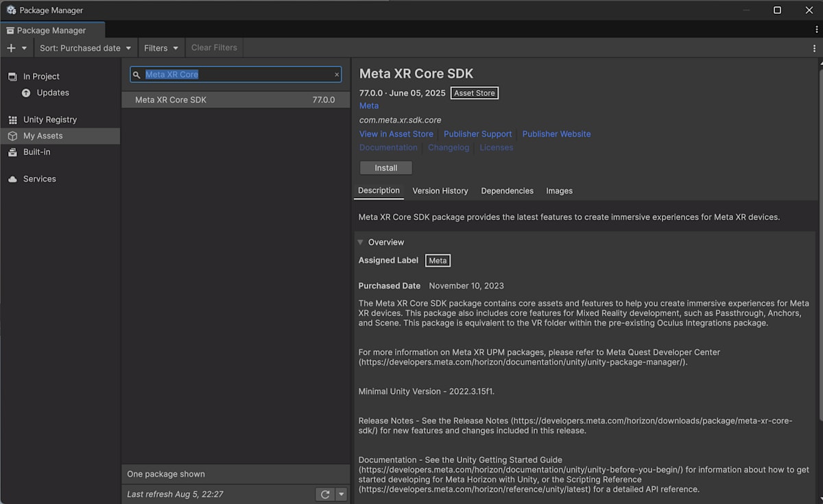Click the Documentation link
Viewport: 823px width, 504px height.
(388, 147)
